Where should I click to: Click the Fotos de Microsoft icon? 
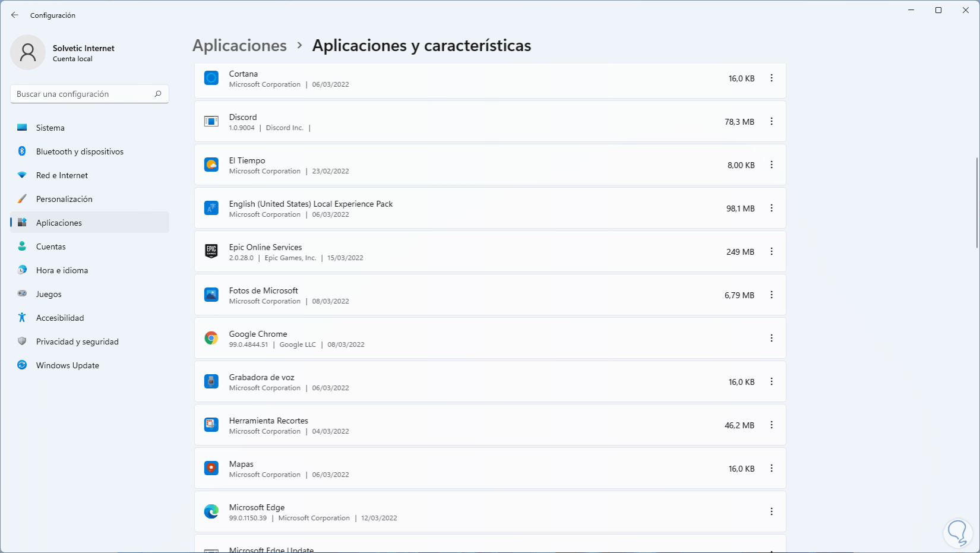[211, 295]
